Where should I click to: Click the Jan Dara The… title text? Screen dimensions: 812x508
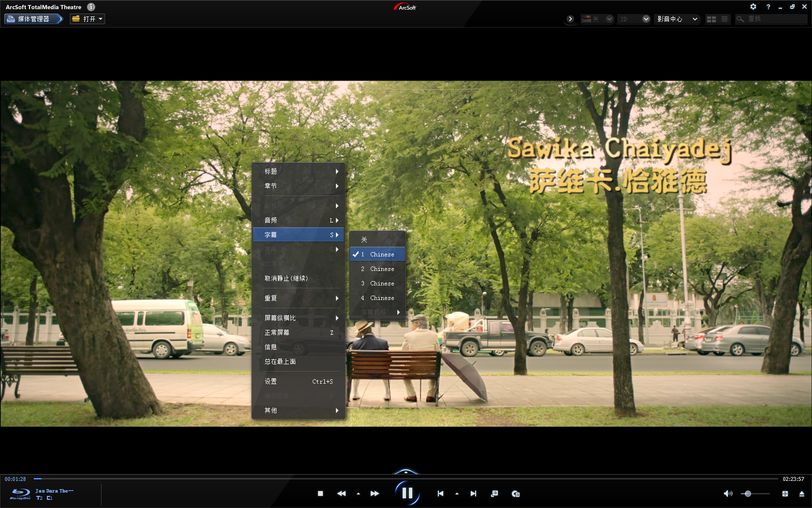pos(55,491)
